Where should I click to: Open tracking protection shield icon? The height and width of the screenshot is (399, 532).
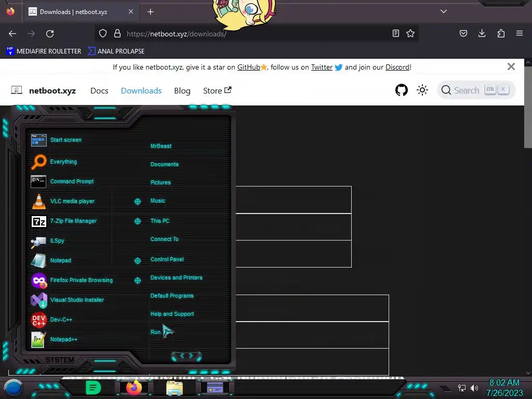[x=103, y=34]
